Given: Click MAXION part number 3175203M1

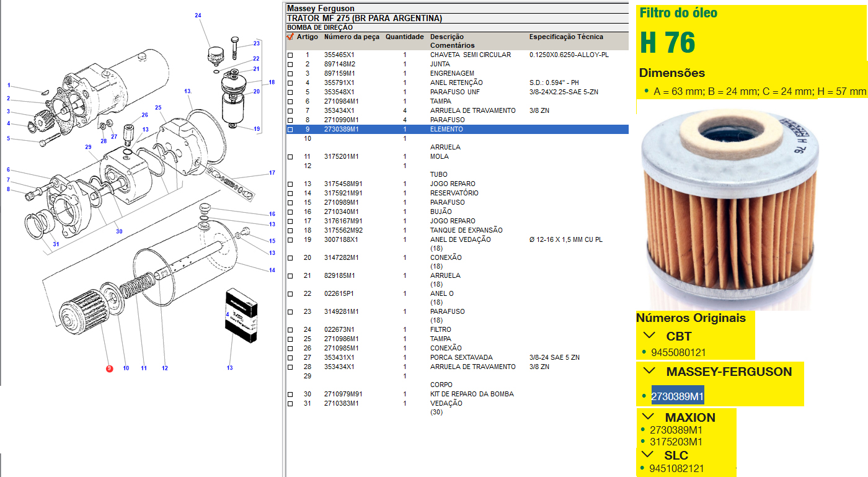Looking at the screenshot, I should (x=676, y=442).
